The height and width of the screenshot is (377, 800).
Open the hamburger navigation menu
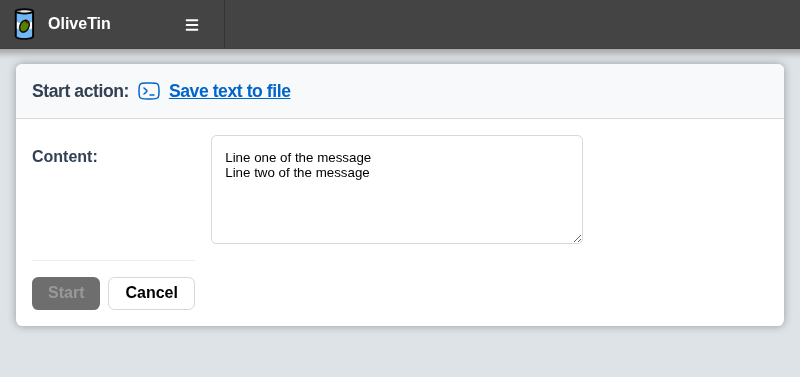(x=192, y=24)
